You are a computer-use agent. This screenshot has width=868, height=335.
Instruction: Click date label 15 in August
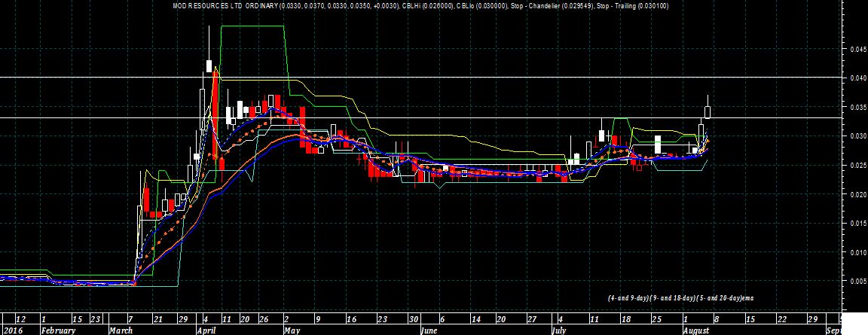750,319
